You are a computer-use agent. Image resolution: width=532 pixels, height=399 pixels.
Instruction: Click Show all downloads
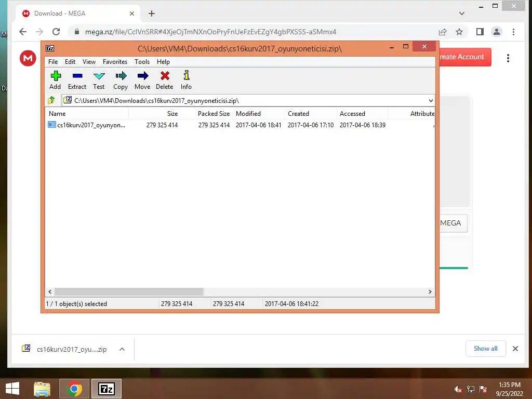point(486,349)
